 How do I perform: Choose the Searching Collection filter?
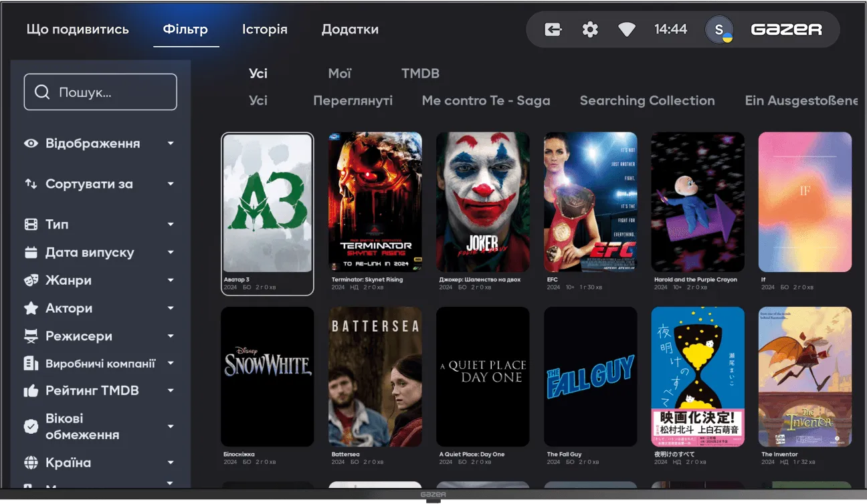648,100
